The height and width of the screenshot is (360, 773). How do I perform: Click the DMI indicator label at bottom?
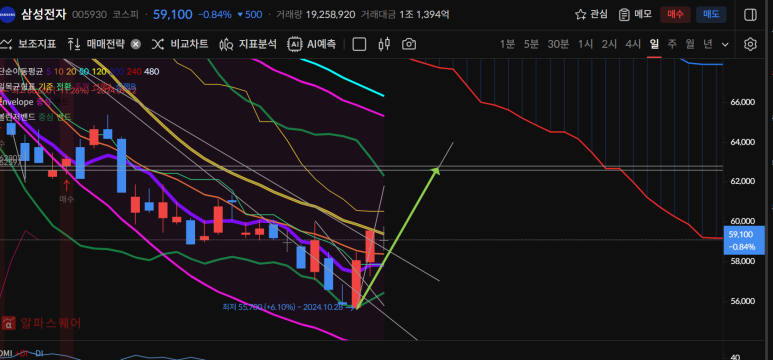pos(6,354)
